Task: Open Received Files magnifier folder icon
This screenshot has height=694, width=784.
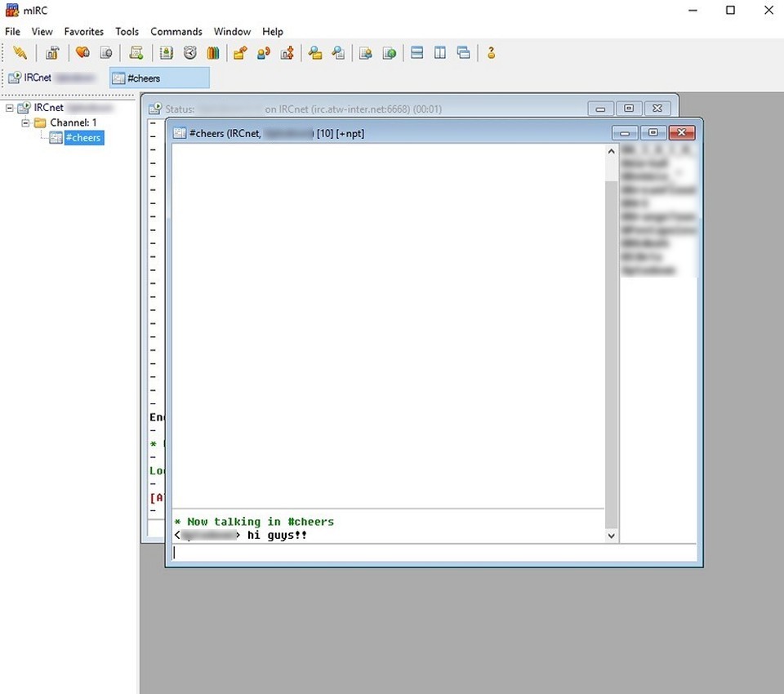Action: (315, 52)
